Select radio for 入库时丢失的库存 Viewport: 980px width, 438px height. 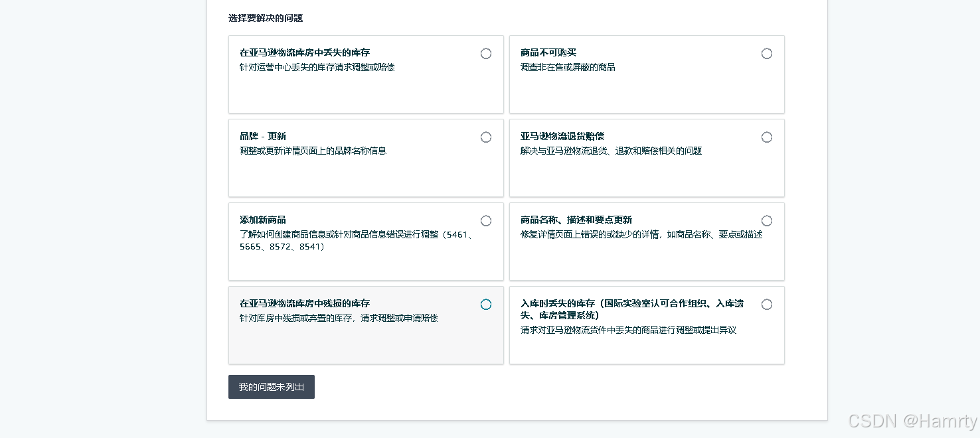point(767,305)
